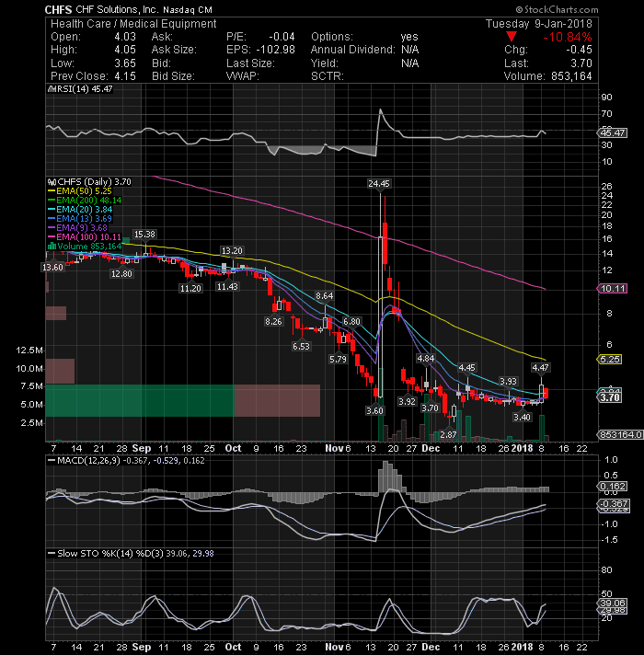Click the CHFS ticker symbol in the header

pos(58,9)
